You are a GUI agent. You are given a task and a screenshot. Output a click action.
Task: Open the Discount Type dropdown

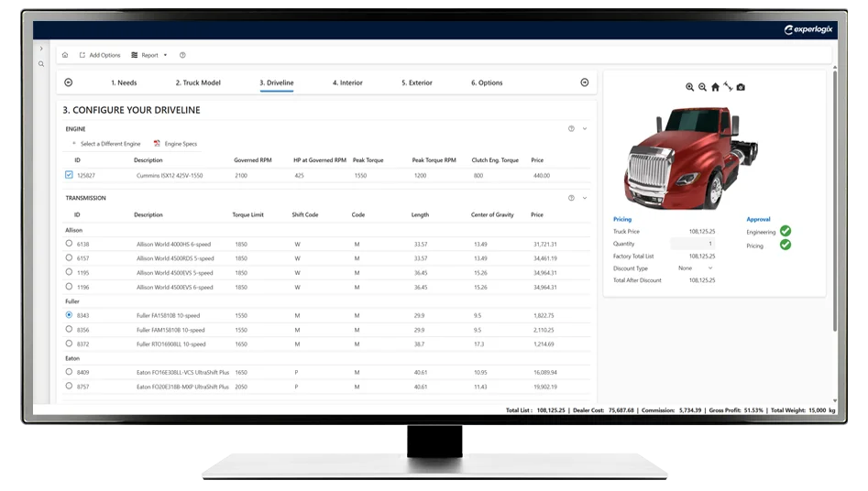(x=696, y=267)
